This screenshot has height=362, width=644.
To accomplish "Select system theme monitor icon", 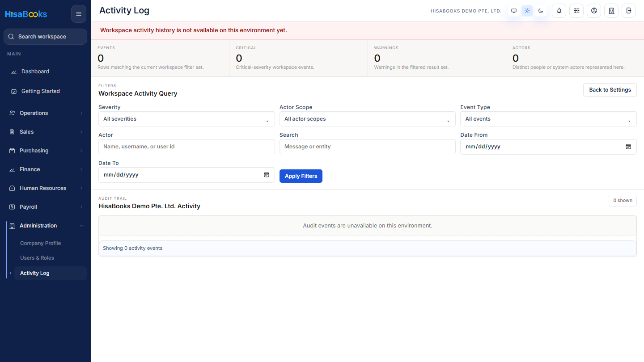I will coord(514,11).
